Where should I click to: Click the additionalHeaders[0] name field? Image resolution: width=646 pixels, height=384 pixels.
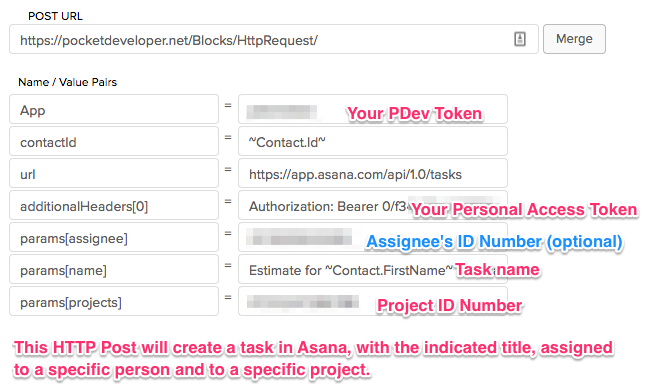pyautogui.click(x=114, y=205)
